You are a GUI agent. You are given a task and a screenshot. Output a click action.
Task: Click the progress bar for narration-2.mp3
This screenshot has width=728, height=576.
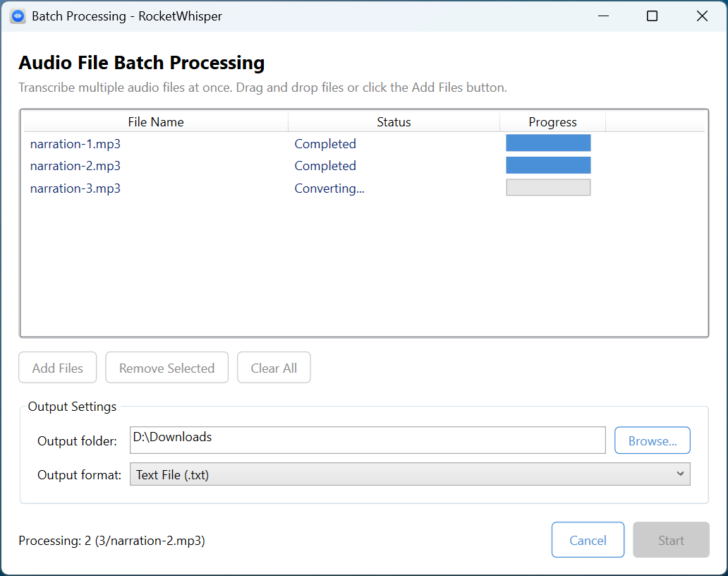(548, 165)
